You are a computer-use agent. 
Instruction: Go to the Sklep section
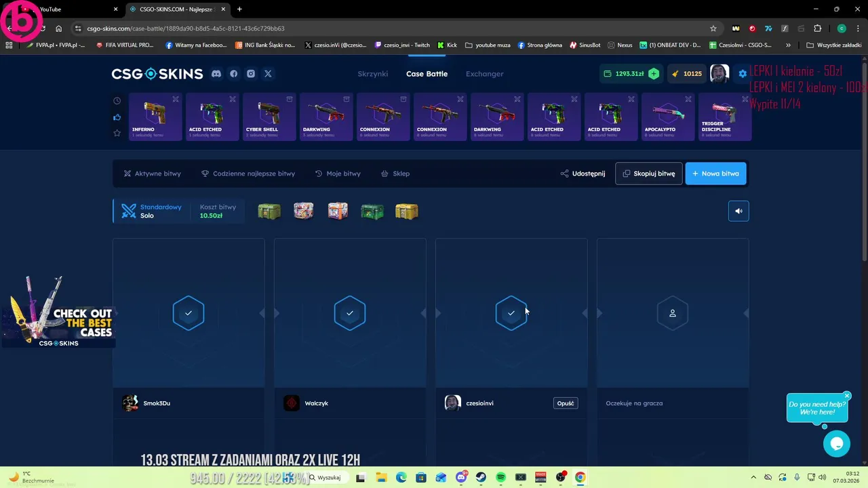point(395,174)
